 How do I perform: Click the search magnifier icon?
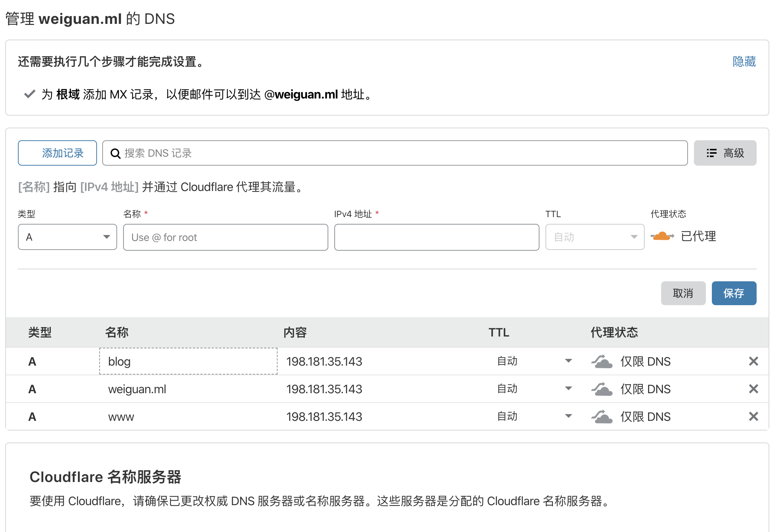pyautogui.click(x=115, y=153)
